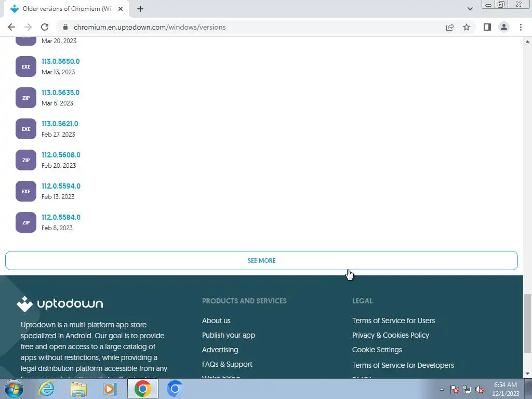Open Windows Explorer folder in taskbar
532x399 pixels.
tap(78, 389)
